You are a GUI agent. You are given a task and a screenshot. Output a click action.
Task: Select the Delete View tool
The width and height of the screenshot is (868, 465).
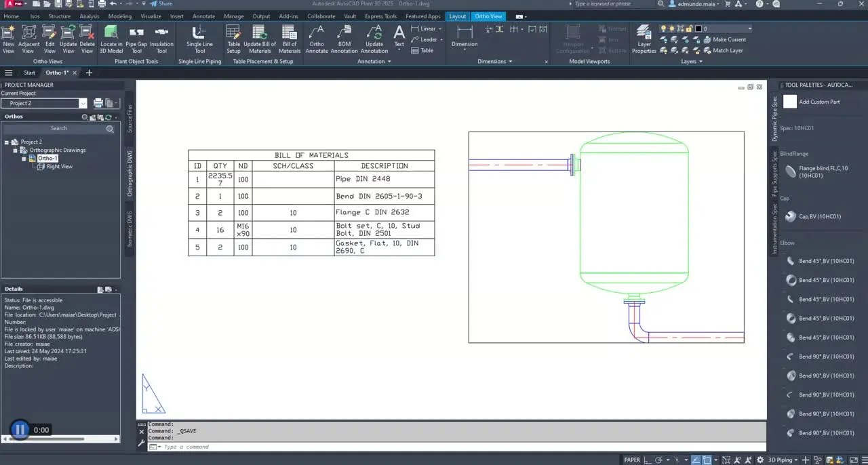pos(87,39)
